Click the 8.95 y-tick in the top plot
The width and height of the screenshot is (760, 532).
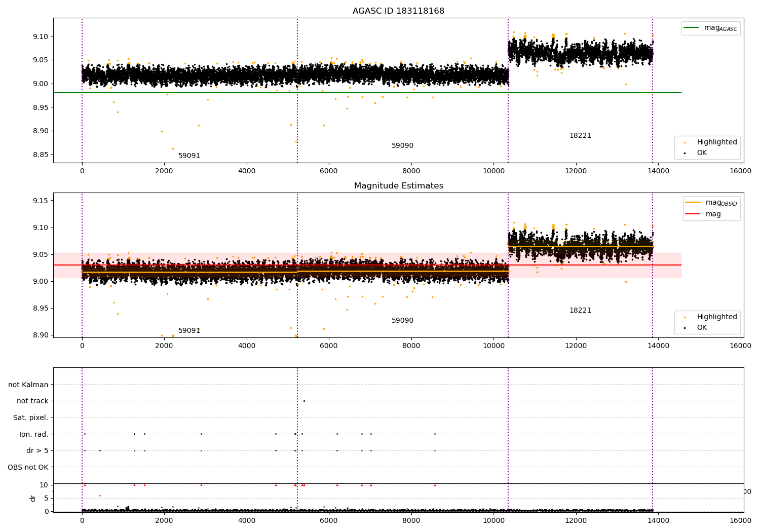40,107
